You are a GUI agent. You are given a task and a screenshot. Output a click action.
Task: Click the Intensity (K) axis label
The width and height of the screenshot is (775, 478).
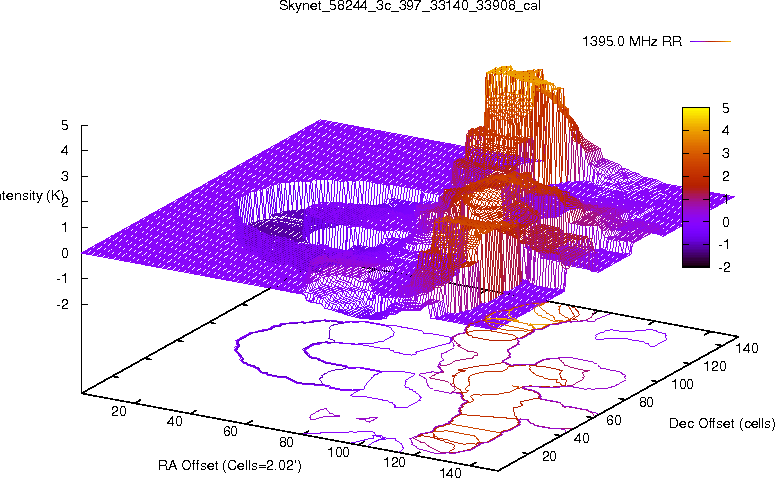31,196
